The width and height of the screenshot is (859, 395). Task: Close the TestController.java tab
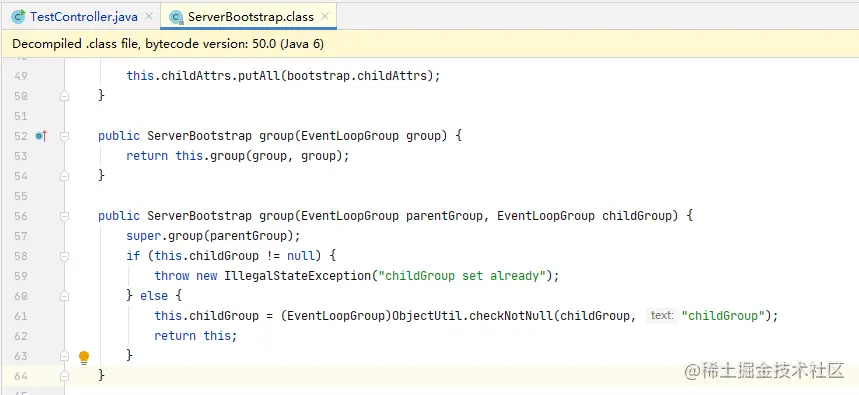click(x=148, y=16)
